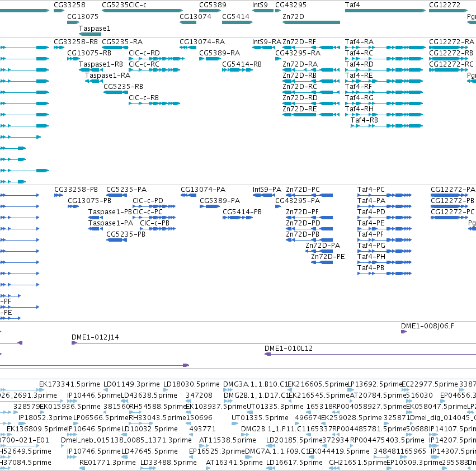476x471 pixels.
Task: Select EST LD16617.5prime
Action: 294,463
